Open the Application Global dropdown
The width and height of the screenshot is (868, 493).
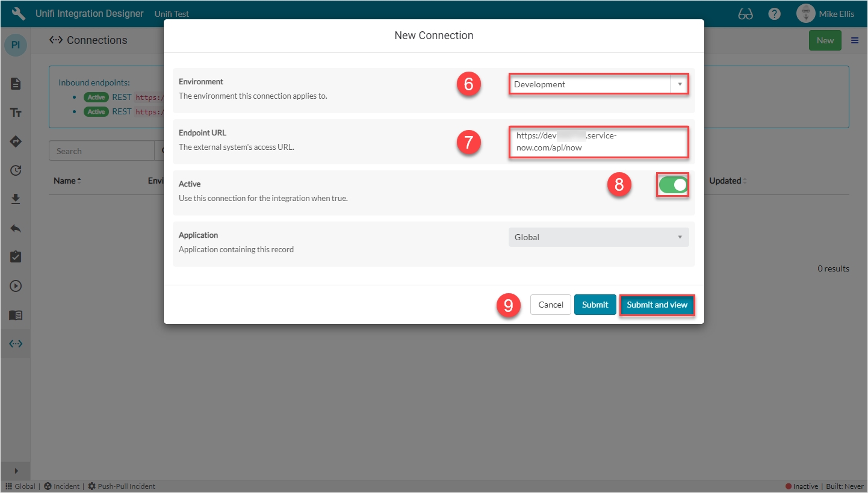click(598, 237)
